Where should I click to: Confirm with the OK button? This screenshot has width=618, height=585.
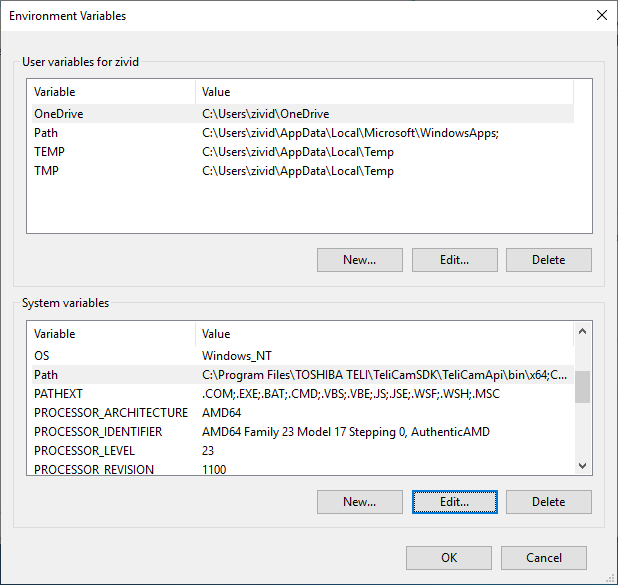pos(449,557)
